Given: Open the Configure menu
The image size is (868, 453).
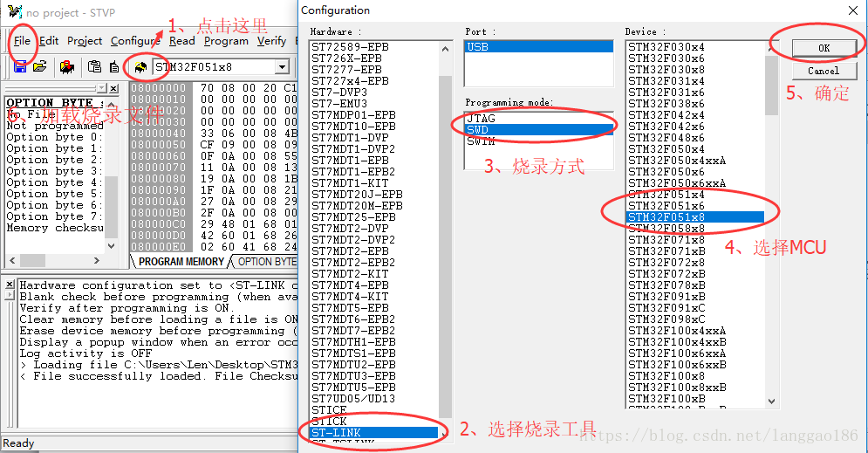Looking at the screenshot, I should pos(135,41).
